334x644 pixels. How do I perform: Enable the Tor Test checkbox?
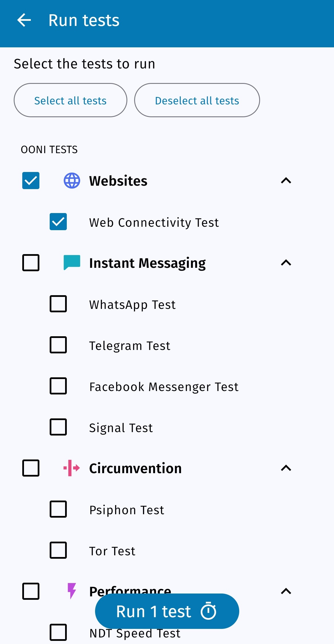(58, 550)
